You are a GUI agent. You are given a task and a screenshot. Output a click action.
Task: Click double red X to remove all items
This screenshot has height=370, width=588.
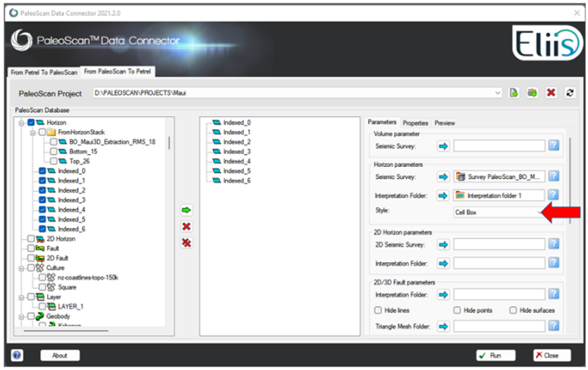187,243
